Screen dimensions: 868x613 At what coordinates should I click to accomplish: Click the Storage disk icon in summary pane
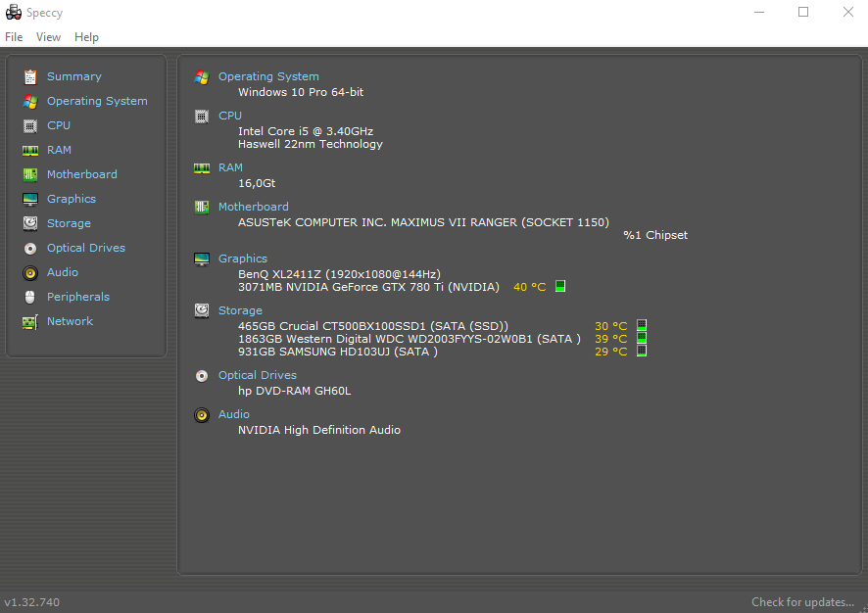point(202,310)
